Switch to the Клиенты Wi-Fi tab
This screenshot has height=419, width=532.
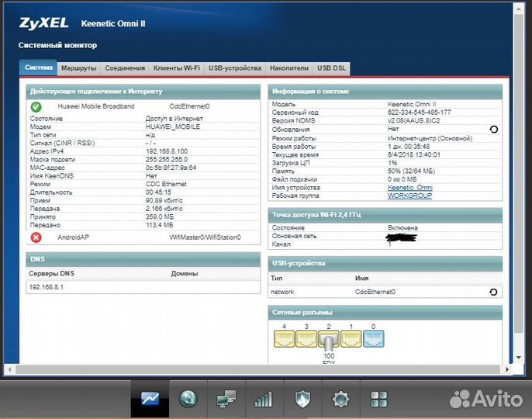click(x=177, y=68)
